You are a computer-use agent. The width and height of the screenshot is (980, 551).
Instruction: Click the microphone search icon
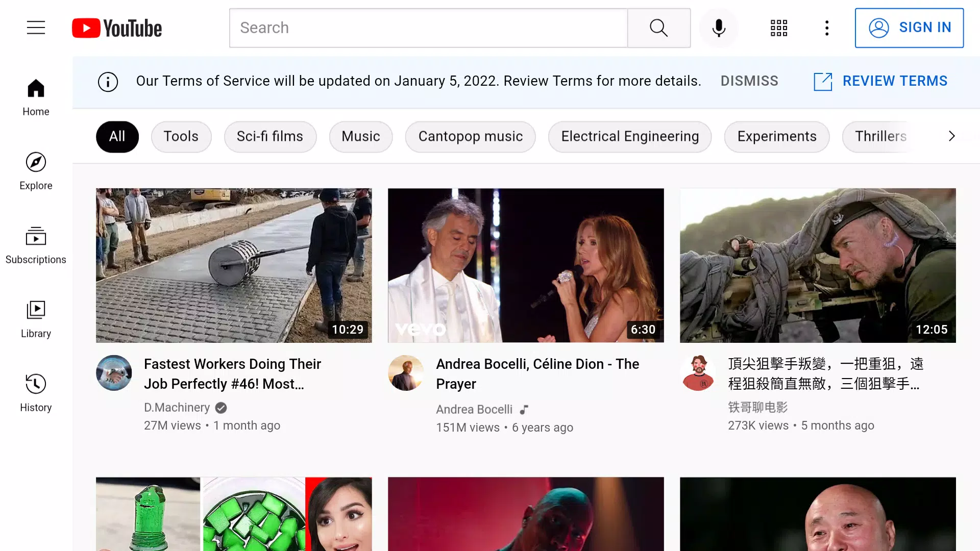(x=719, y=28)
